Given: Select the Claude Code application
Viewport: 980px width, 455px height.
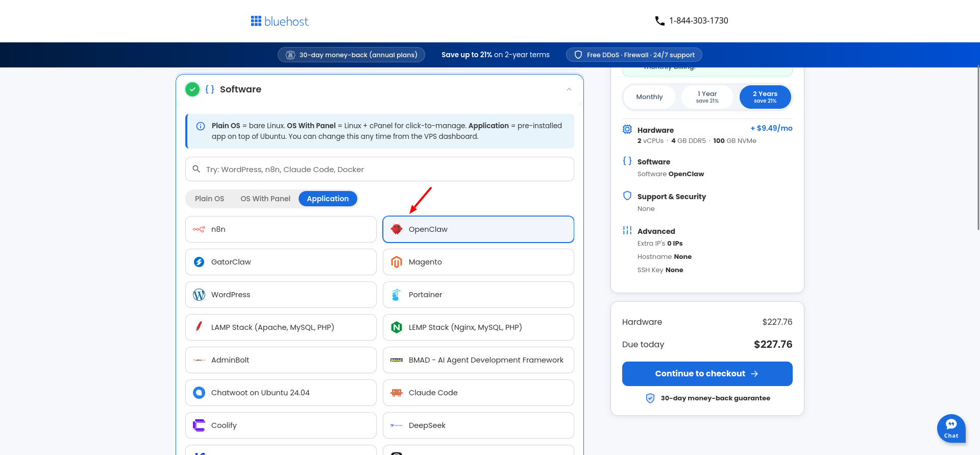Looking at the screenshot, I should click(478, 393).
